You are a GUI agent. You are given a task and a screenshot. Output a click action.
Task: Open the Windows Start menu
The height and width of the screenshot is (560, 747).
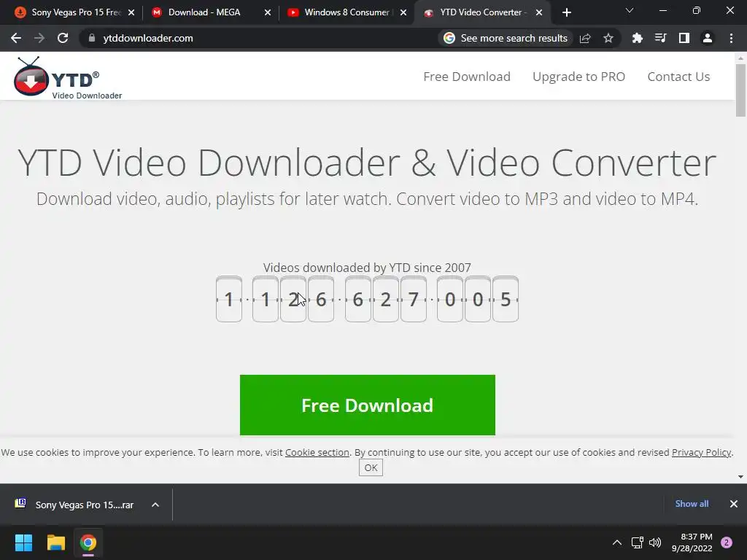click(23, 542)
